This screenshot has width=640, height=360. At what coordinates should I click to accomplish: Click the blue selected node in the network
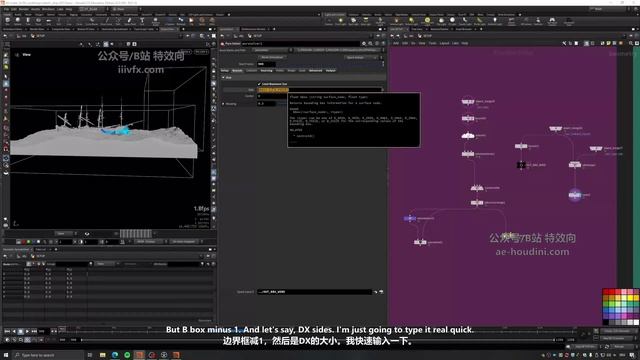click(x=409, y=218)
